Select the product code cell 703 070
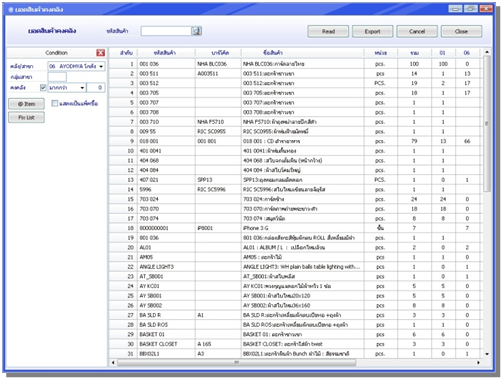 click(x=166, y=209)
